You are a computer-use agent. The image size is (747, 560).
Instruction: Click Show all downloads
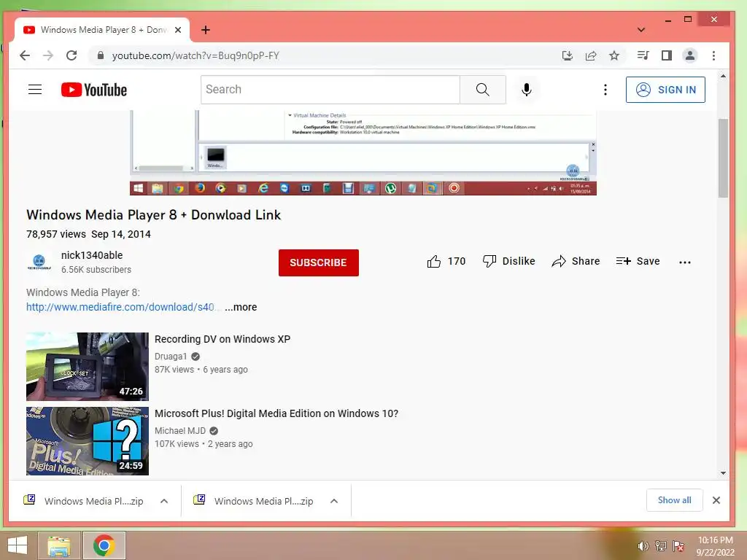pyautogui.click(x=674, y=500)
